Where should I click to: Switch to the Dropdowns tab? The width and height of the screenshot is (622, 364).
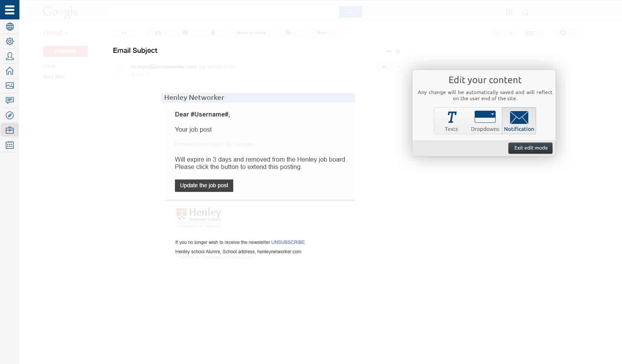(x=485, y=121)
